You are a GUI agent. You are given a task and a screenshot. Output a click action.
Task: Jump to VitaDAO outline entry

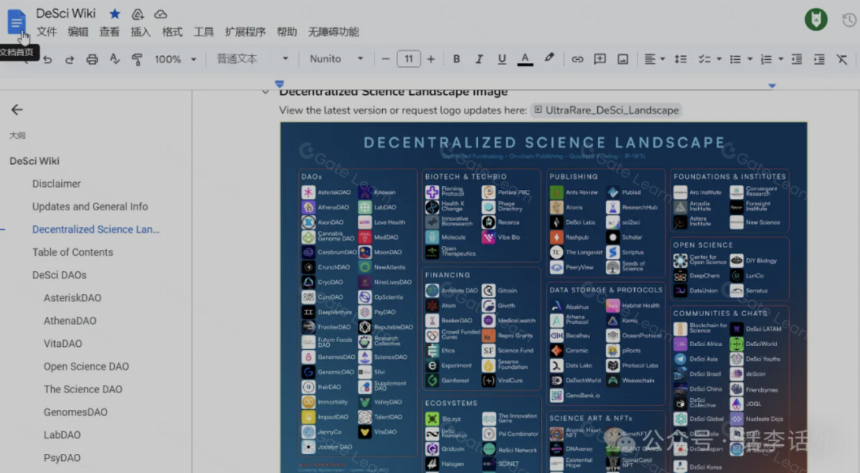[x=63, y=344]
